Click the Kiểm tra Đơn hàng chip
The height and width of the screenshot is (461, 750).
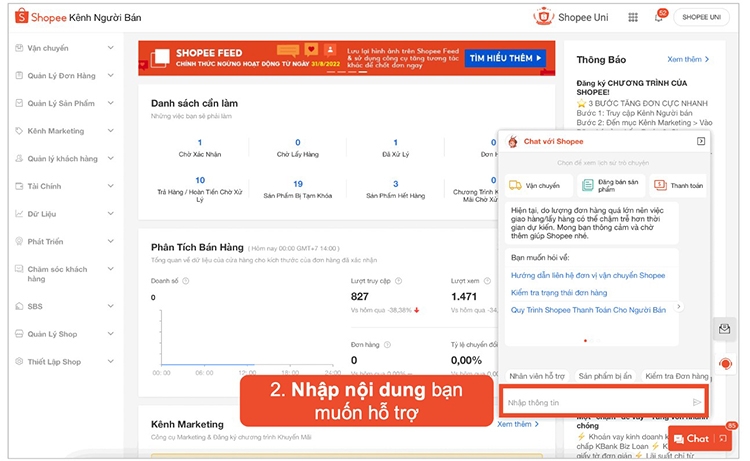pos(676,376)
